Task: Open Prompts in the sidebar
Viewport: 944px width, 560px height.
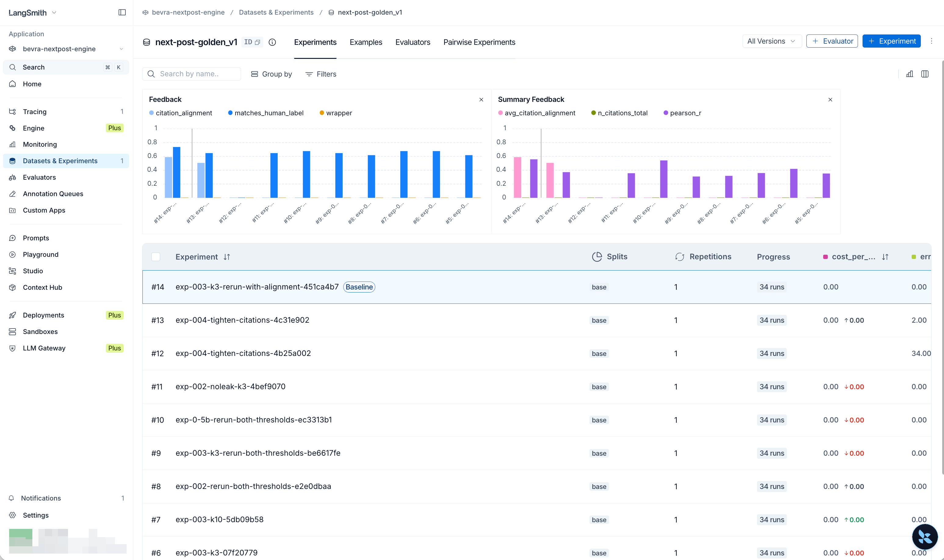Action: coord(66,238)
